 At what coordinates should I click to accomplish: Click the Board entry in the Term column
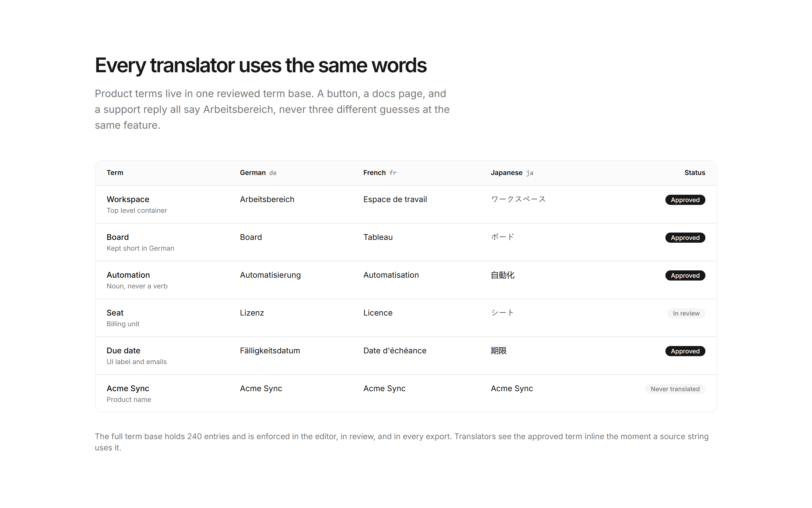coord(118,237)
